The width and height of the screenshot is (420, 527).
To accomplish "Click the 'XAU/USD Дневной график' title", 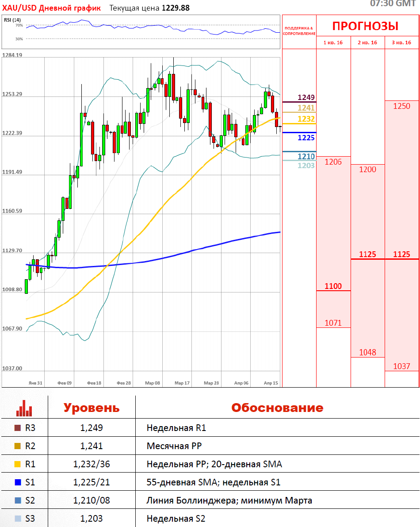I will (x=51, y=8).
